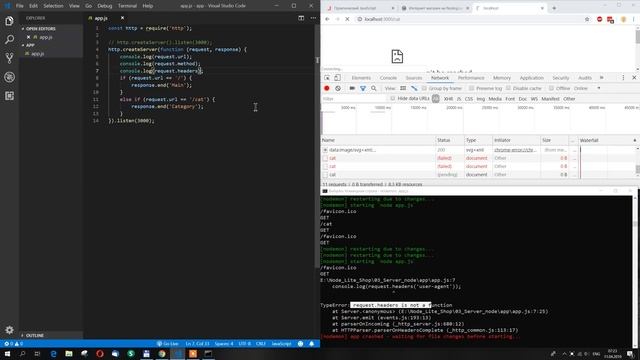640x360 pixels.
Task: Show more DevTools tabs
Action: [x=602, y=78]
